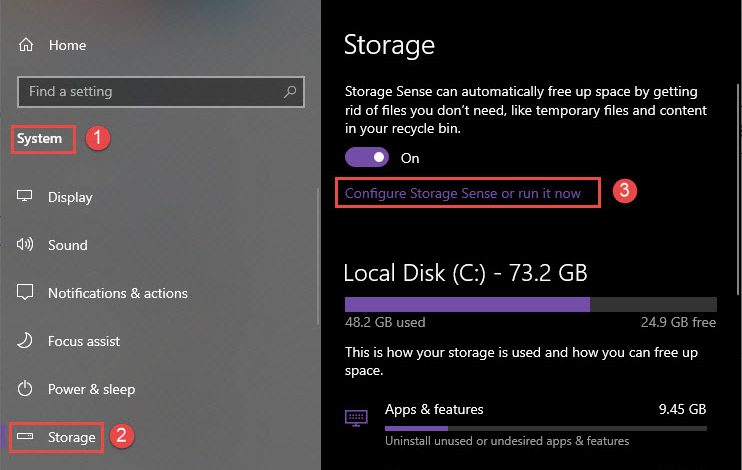
Task: Turn off the Storage Sense toggle
Action: [x=367, y=157]
